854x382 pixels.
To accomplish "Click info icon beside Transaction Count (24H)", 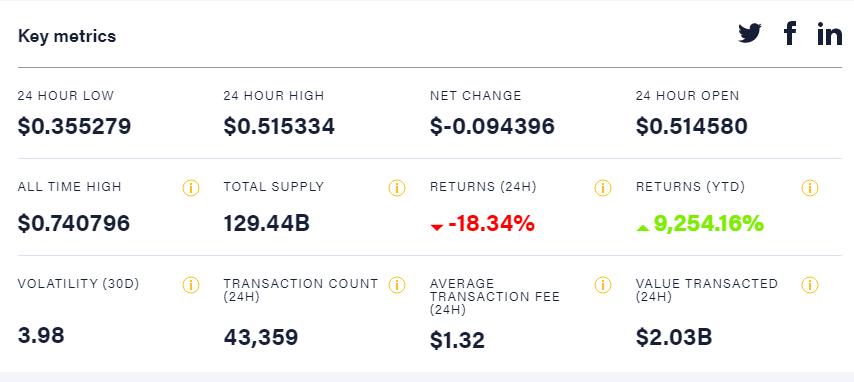I will click(x=396, y=285).
